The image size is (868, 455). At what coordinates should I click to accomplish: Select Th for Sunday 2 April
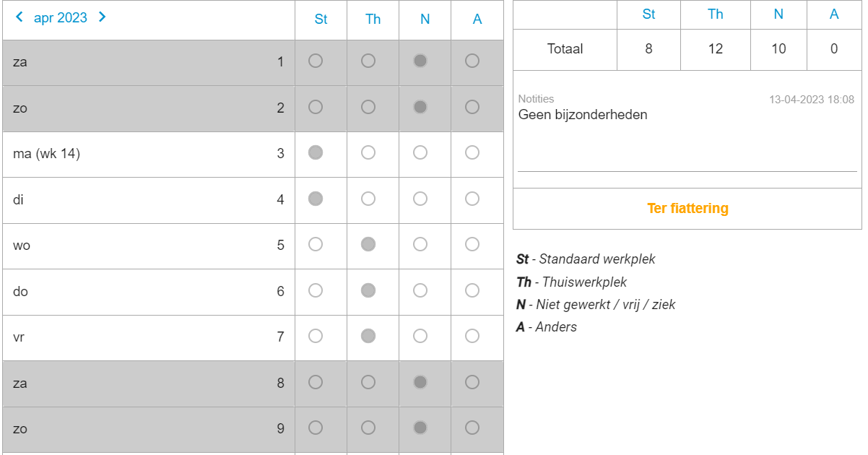(368, 107)
